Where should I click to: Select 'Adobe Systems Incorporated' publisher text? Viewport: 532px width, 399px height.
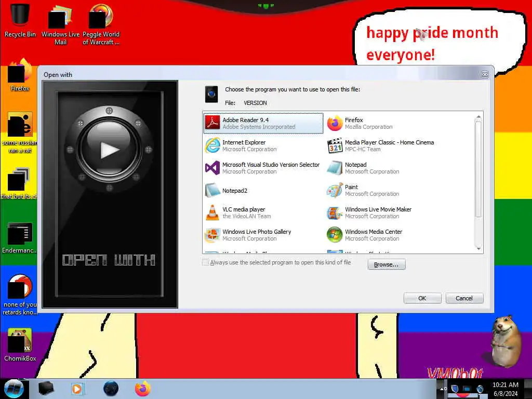[259, 127]
